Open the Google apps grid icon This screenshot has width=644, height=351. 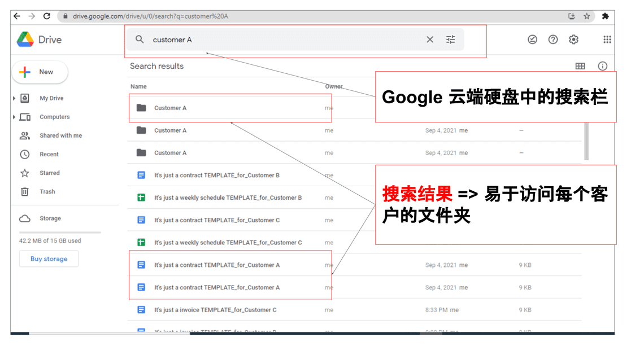pos(607,40)
